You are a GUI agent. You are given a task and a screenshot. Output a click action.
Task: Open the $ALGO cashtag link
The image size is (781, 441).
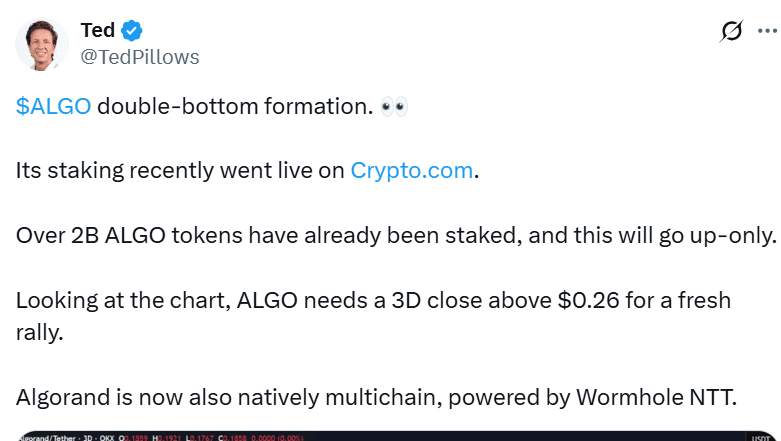[x=53, y=106]
